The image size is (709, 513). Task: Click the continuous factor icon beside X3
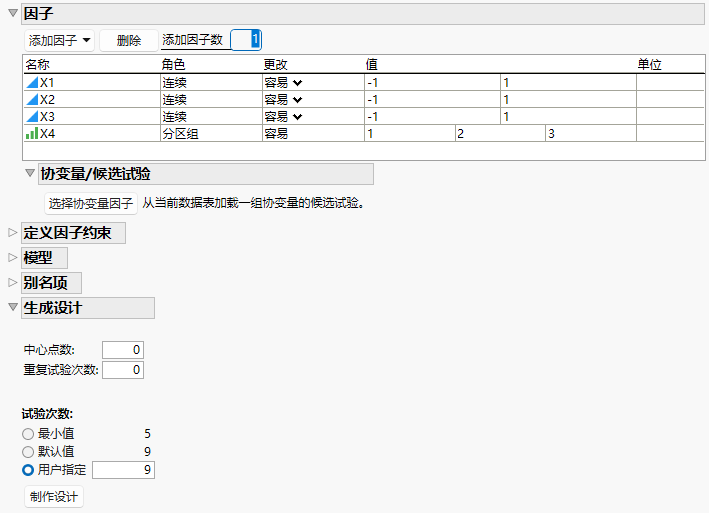pos(32,117)
